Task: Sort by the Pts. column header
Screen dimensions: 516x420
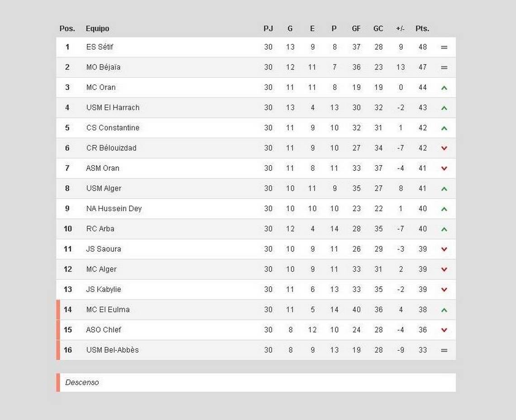Action: click(x=422, y=28)
